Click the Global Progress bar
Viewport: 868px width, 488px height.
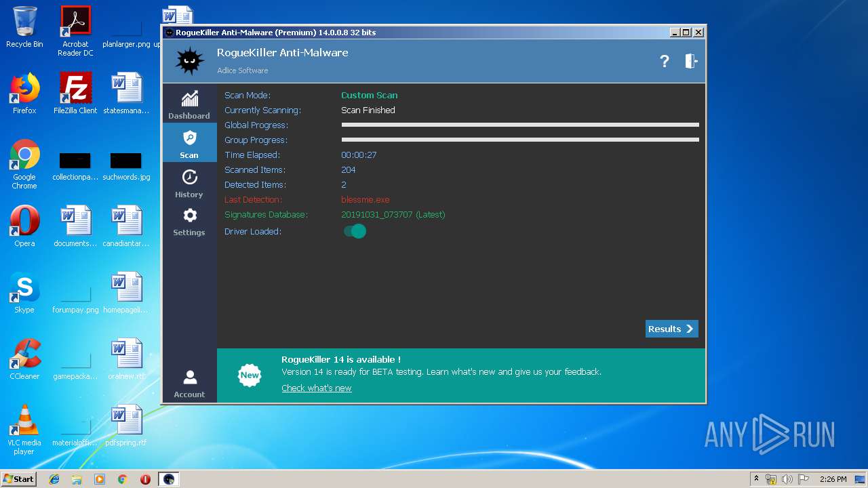click(x=520, y=125)
